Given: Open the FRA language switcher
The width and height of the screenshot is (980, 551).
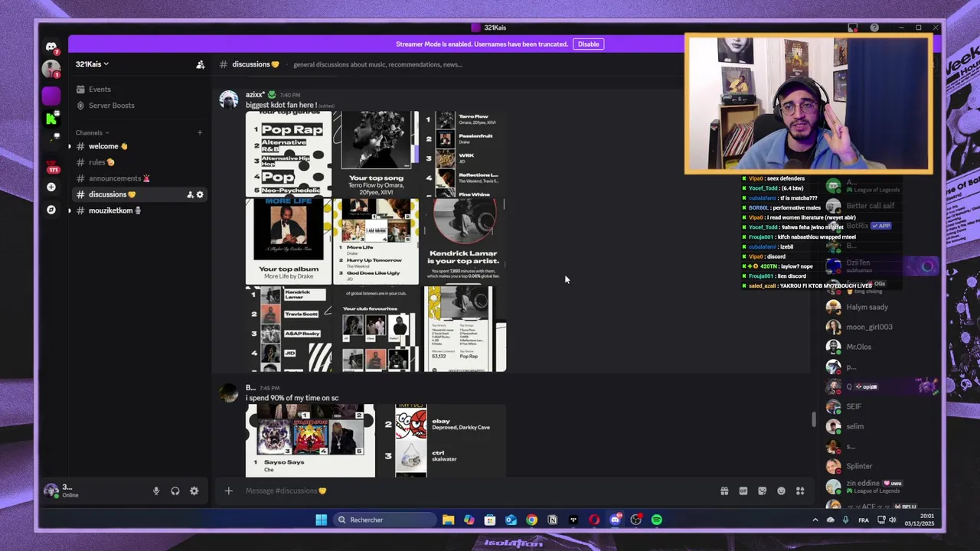Looking at the screenshot, I should (864, 520).
